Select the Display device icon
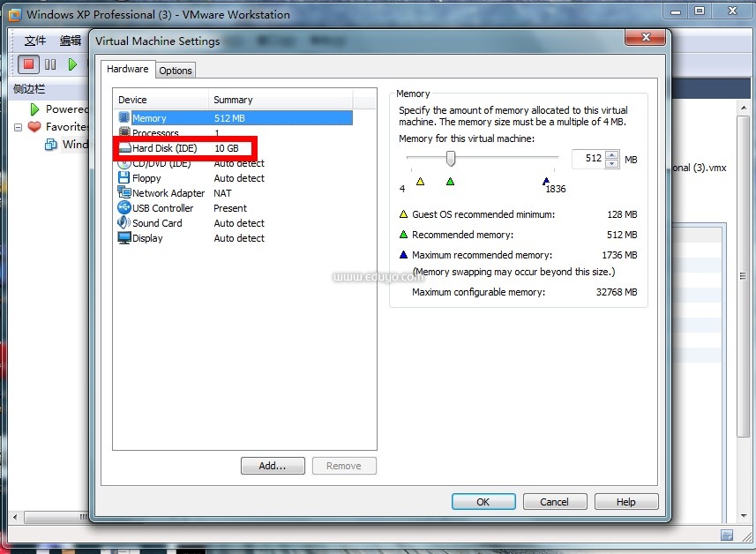 (x=124, y=238)
